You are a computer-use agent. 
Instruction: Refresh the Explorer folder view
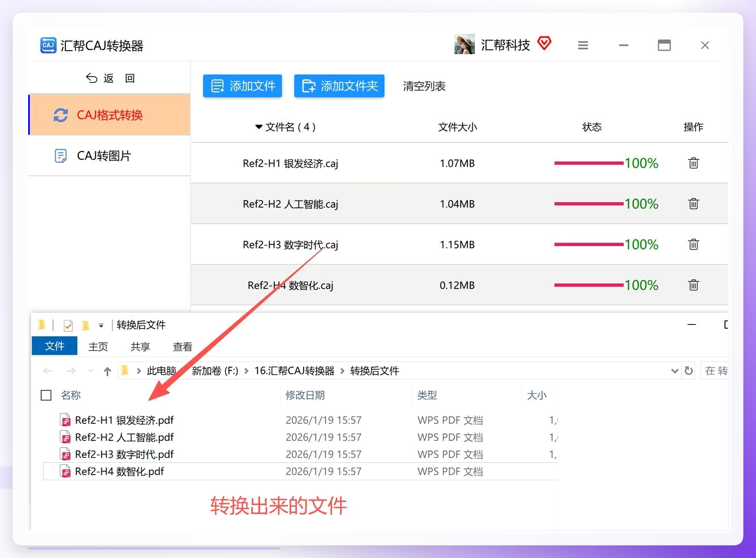coord(688,370)
